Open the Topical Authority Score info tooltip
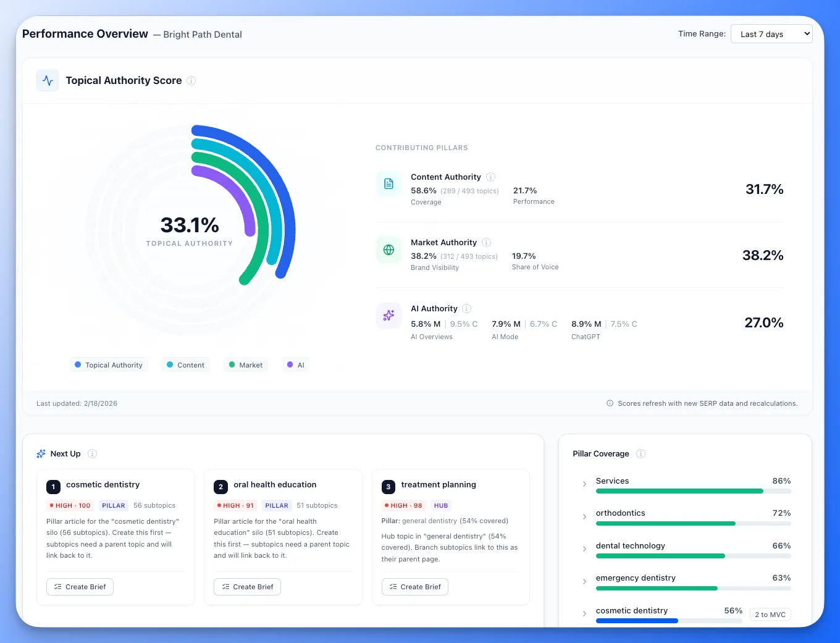Image resolution: width=840 pixels, height=643 pixels. click(x=191, y=80)
